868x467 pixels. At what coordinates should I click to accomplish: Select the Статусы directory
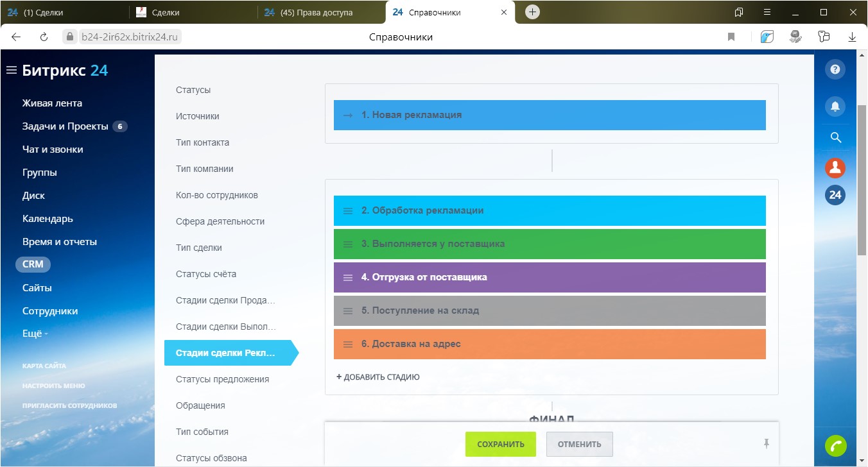(193, 90)
